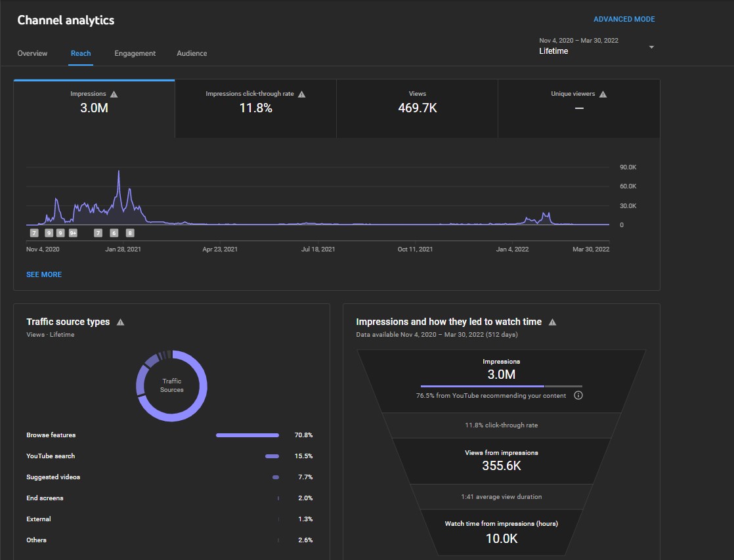Viewport: 734px width, 560px height.
Task: Click the video marker labeled 8 on timeline
Action: point(130,232)
